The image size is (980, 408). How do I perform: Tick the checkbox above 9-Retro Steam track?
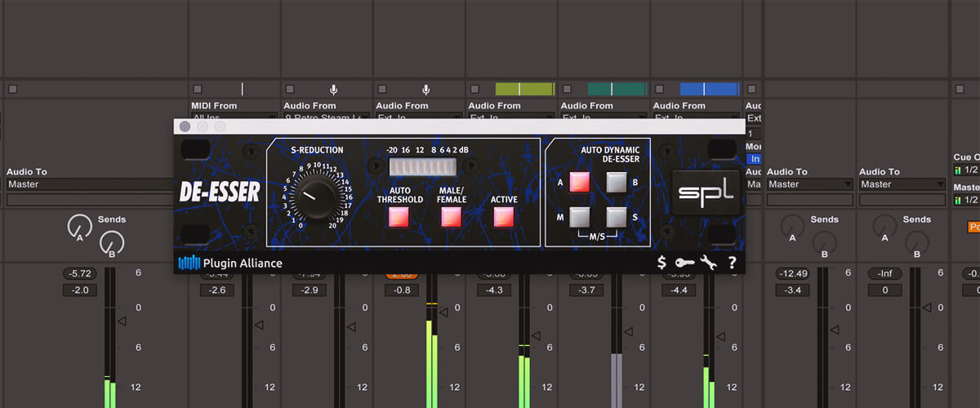click(289, 89)
